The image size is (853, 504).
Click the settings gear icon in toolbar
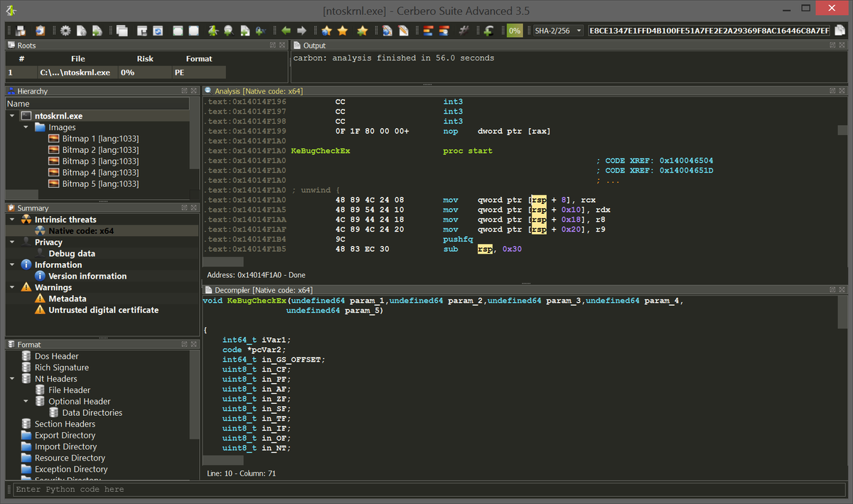tap(65, 31)
